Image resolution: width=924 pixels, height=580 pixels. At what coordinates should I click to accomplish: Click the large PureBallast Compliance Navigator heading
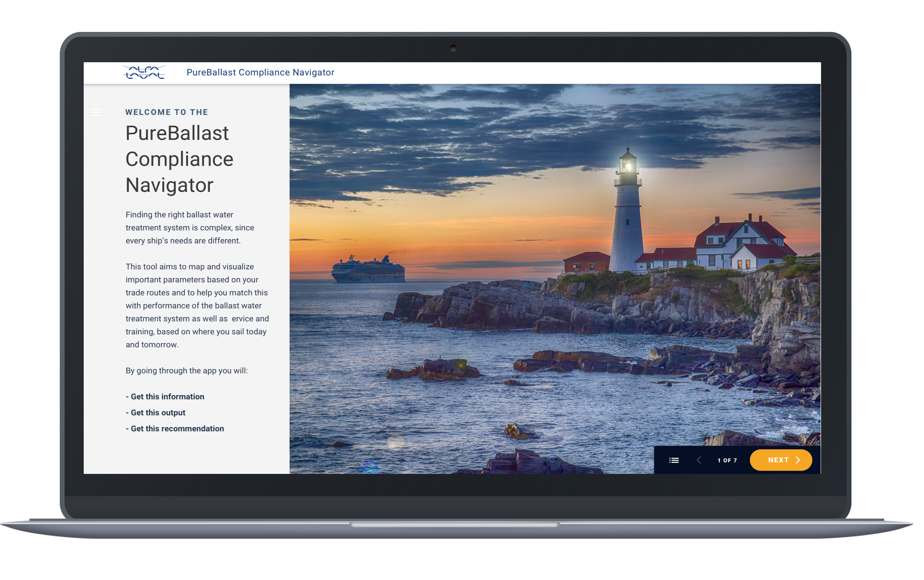pos(179,159)
